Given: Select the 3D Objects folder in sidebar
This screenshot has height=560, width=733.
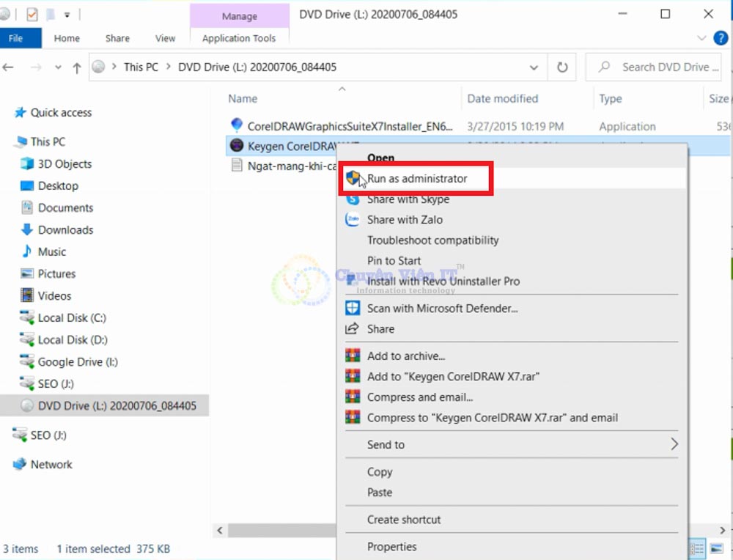Looking at the screenshot, I should (65, 163).
